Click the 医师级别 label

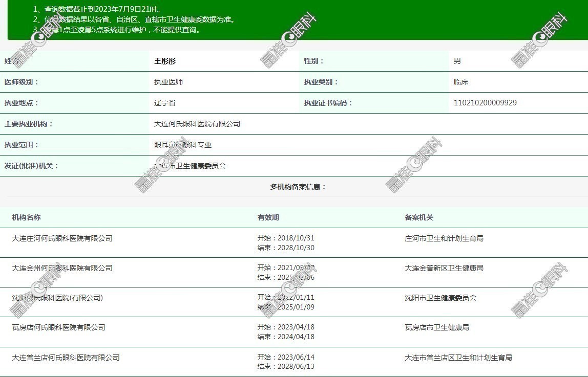(x=21, y=82)
